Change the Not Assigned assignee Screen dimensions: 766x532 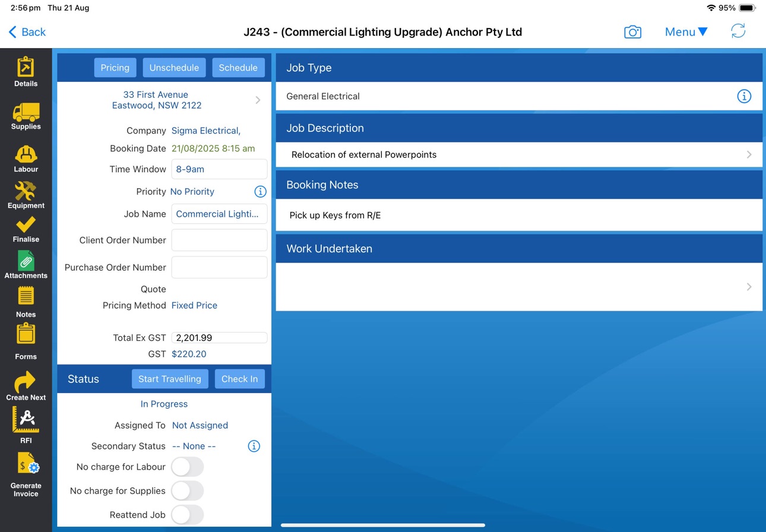[x=200, y=425]
